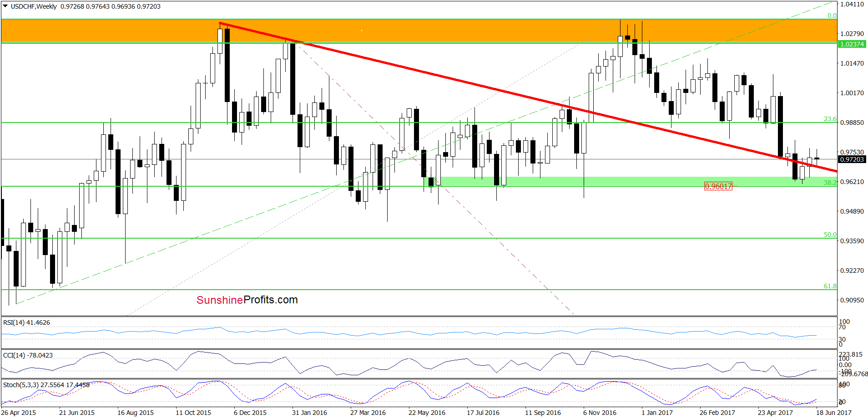Viewport: 868px width, 419px height.
Task: Click the 50.0 Fibonacci level label
Action: coord(830,235)
